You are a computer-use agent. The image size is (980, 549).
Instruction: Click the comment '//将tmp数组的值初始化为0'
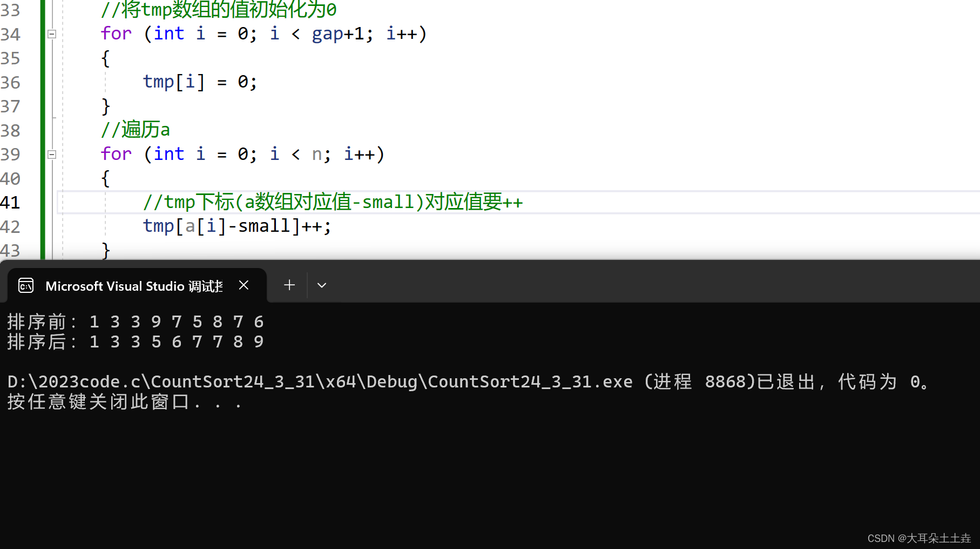point(219,9)
